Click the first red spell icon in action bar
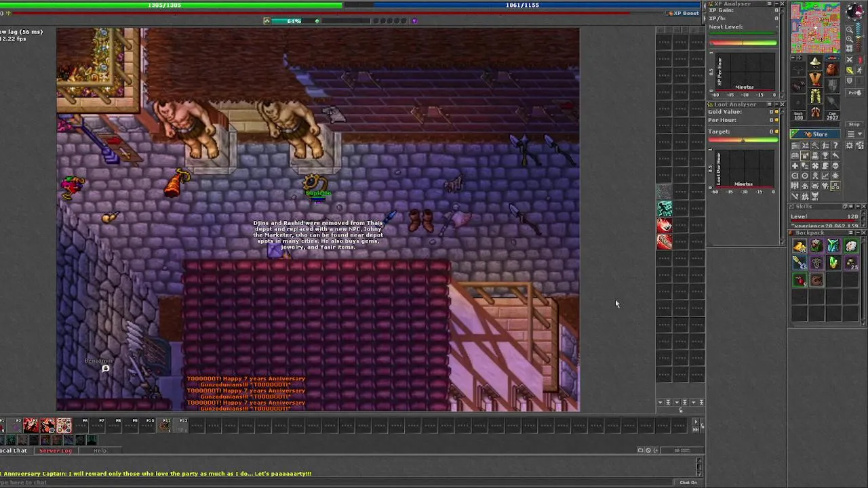The image size is (868, 488). pos(31,425)
